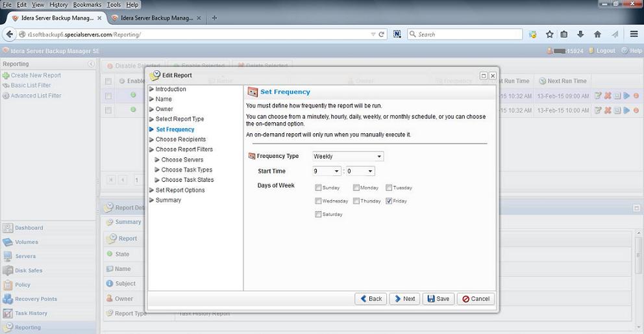Image resolution: width=644 pixels, height=334 pixels.
Task: Open the Firefox hamburger menu
Action: 634,34
